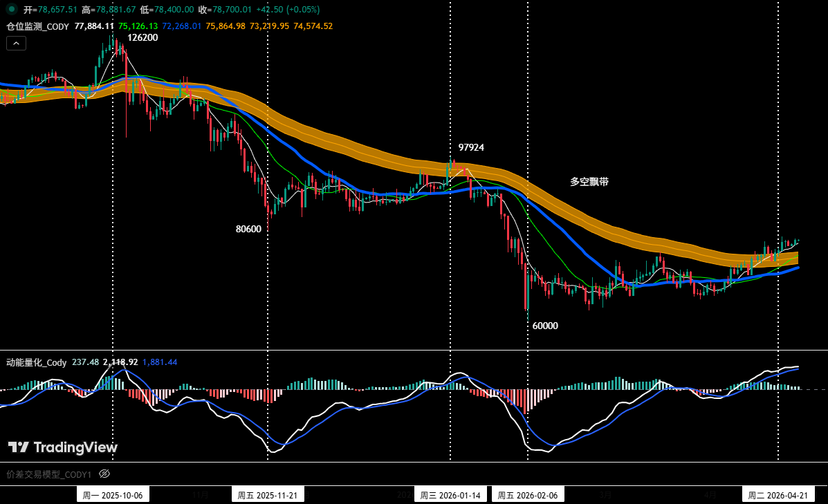The height and width of the screenshot is (504, 828).
Task: Click the 60000 bottom price label
Action: (x=546, y=326)
